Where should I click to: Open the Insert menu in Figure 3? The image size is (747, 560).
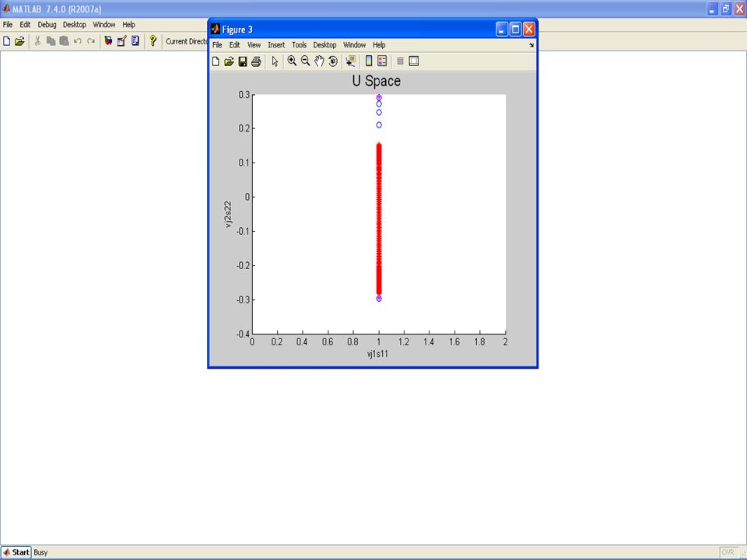pyautogui.click(x=276, y=45)
